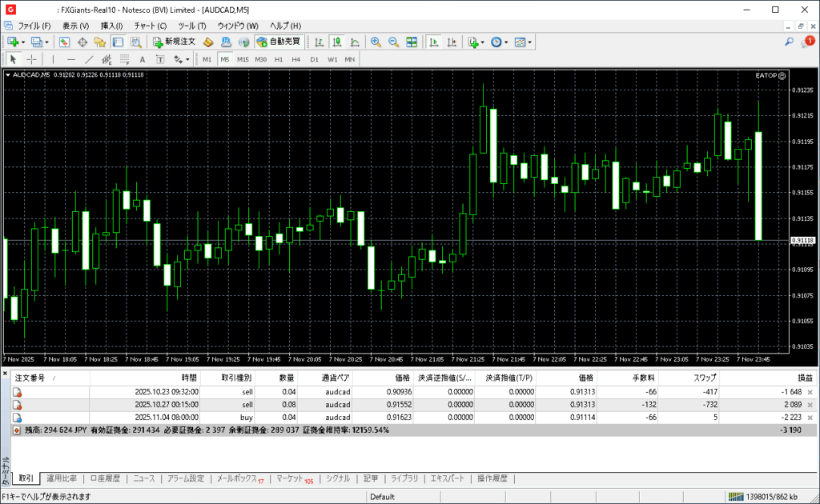Switch to the 口座履歴 tab
The image size is (820, 504).
105,478
